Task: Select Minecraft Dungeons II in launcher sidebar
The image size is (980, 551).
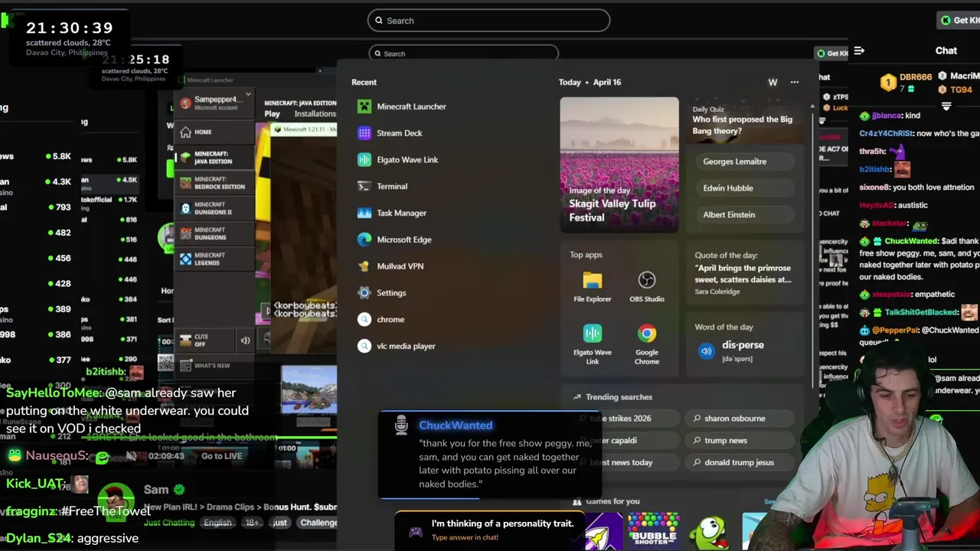Action: click(214, 208)
